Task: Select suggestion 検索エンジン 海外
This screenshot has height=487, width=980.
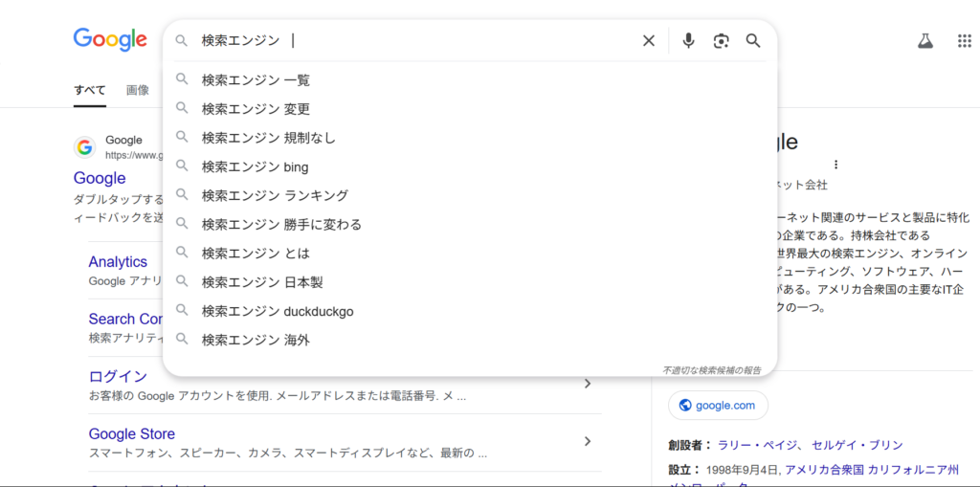Action: pyautogui.click(x=470, y=340)
